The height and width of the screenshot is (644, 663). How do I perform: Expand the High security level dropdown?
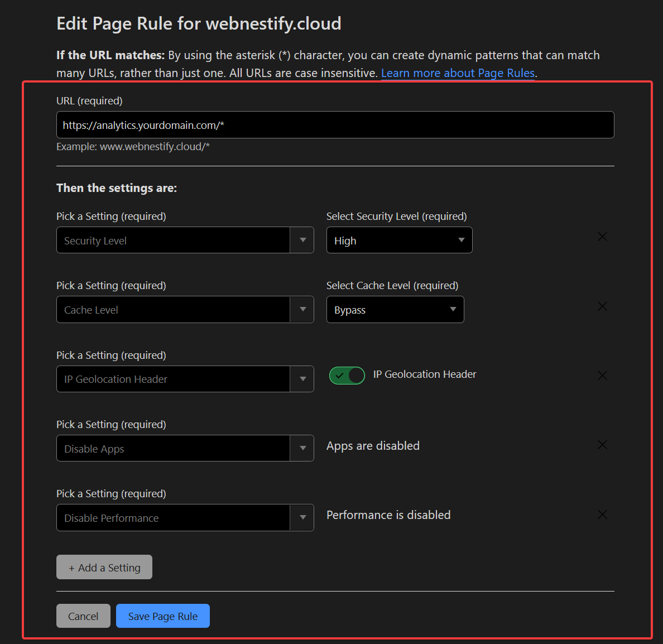(x=399, y=241)
